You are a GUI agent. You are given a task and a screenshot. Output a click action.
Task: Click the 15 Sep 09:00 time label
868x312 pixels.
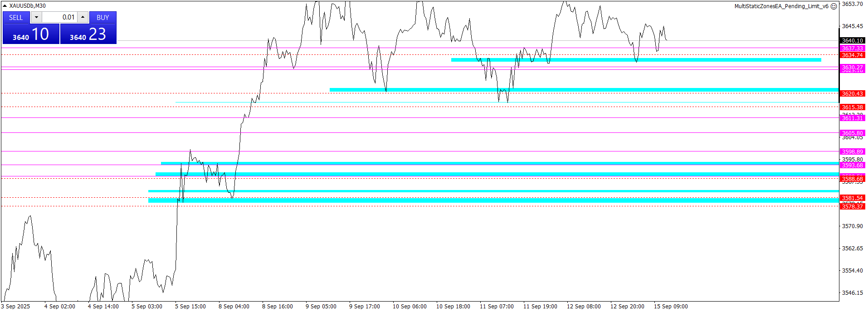point(671,307)
